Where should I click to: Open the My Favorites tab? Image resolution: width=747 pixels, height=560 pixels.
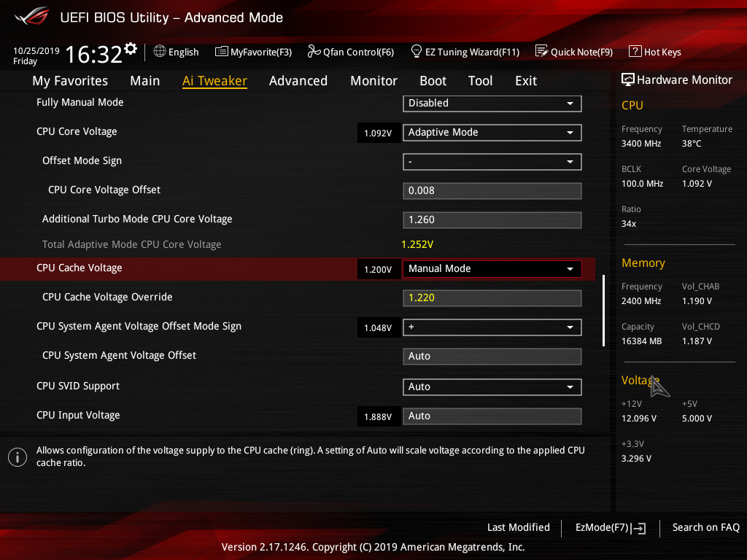coord(70,81)
